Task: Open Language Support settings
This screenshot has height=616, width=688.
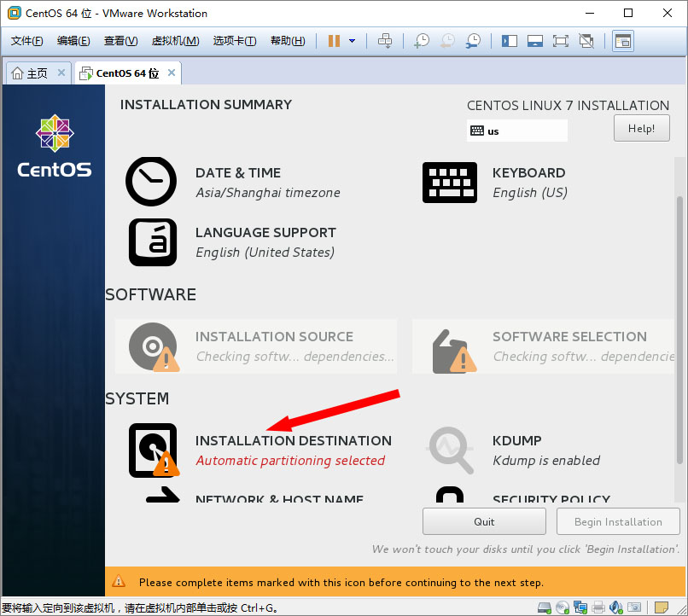Action: [152, 242]
